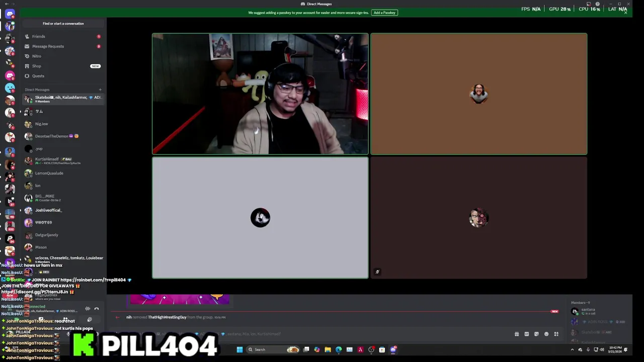Open DM with KurtisHimself
Screen dimensions: 644x362
point(63,161)
